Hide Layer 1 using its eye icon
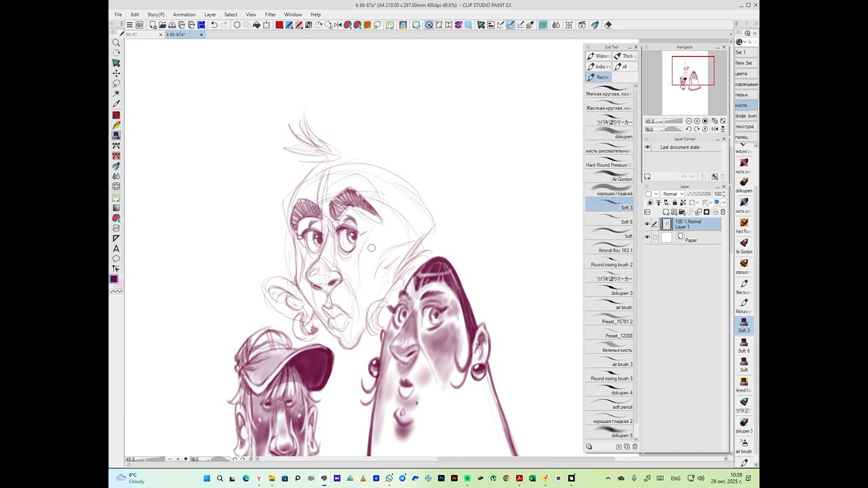Screen dimensions: 868x488 coord(647,224)
